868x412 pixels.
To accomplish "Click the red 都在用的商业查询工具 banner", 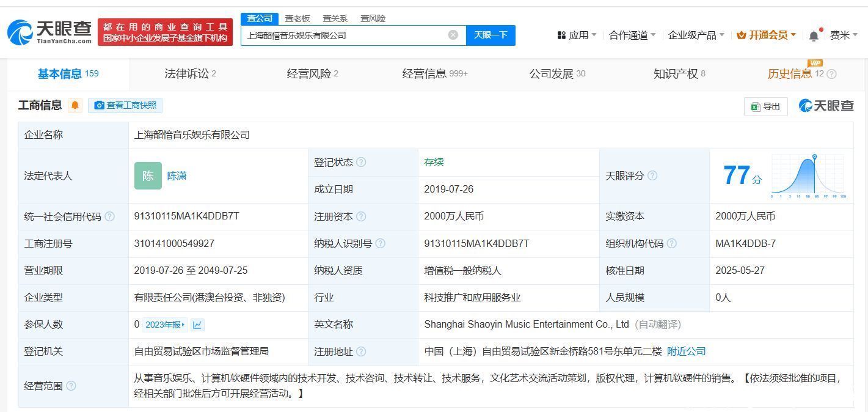I will point(165,32).
